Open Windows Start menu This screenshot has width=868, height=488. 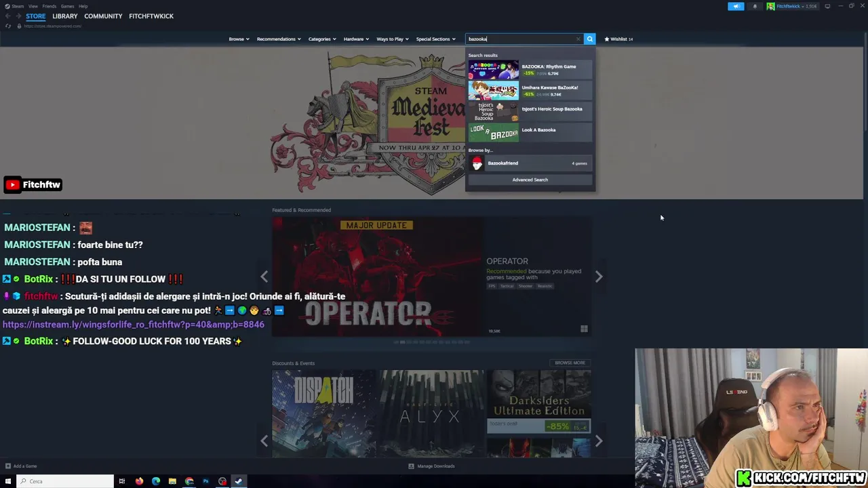pos(7,481)
